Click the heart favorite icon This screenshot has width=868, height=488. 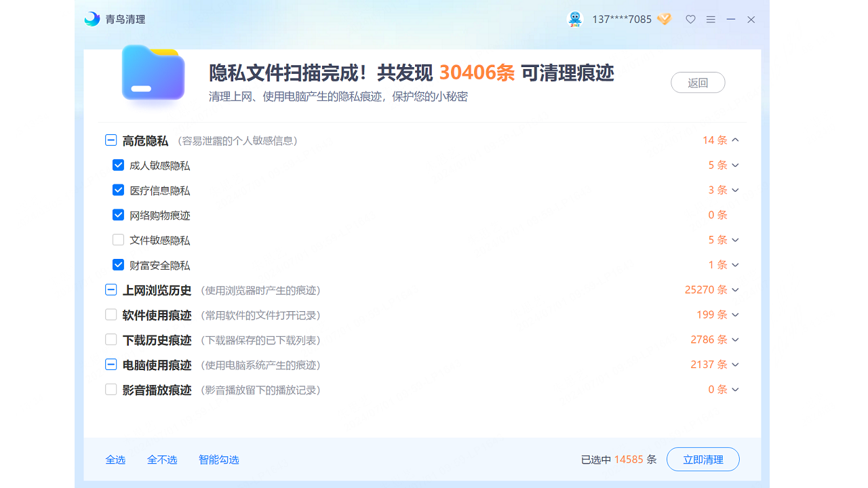pos(690,20)
